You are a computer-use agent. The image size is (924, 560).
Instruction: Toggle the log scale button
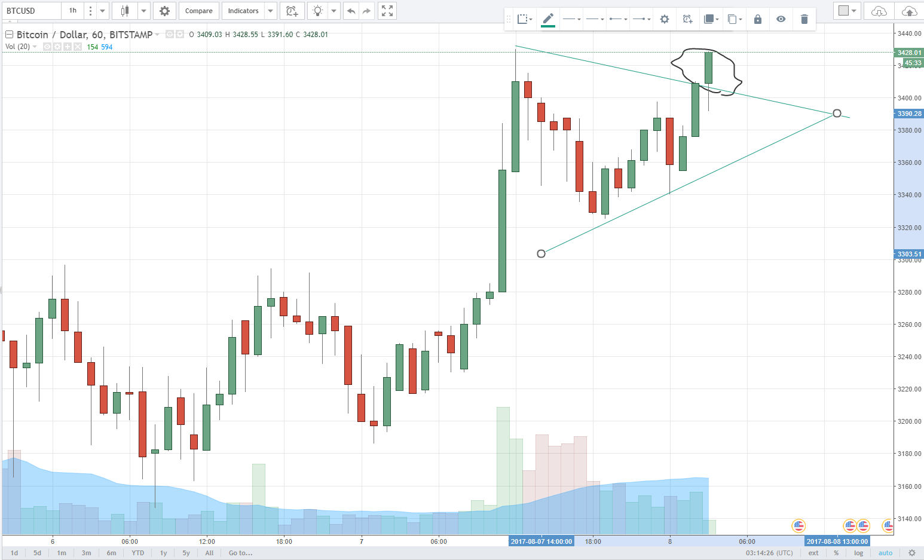tap(859, 553)
